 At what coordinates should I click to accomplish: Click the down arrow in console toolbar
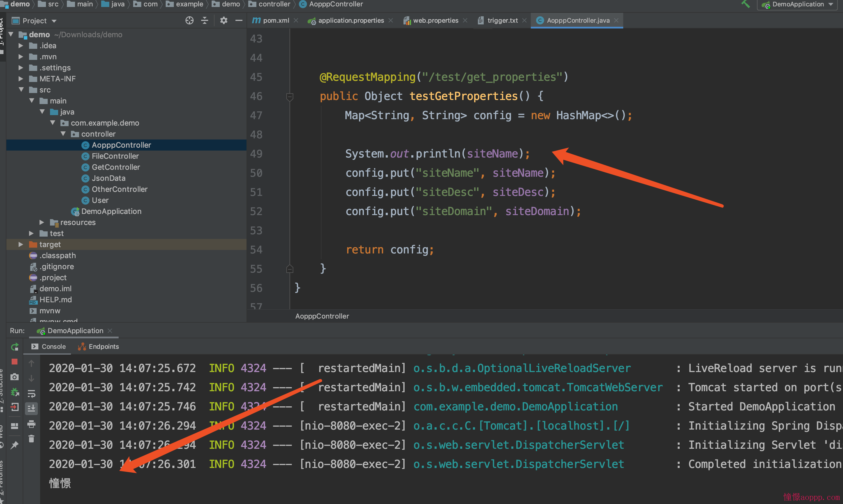[31, 378]
